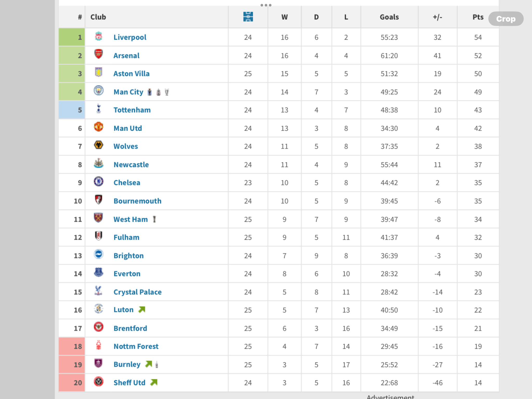Screen dimensions: 532x399
Task: Click the Man City crest icon
Action: tap(98, 91)
